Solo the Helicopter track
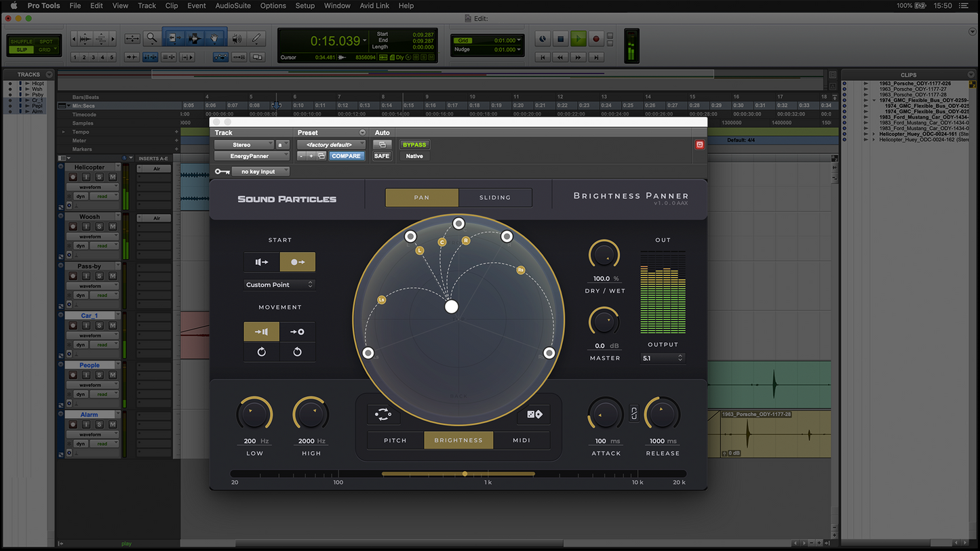The image size is (980, 551). click(99, 177)
